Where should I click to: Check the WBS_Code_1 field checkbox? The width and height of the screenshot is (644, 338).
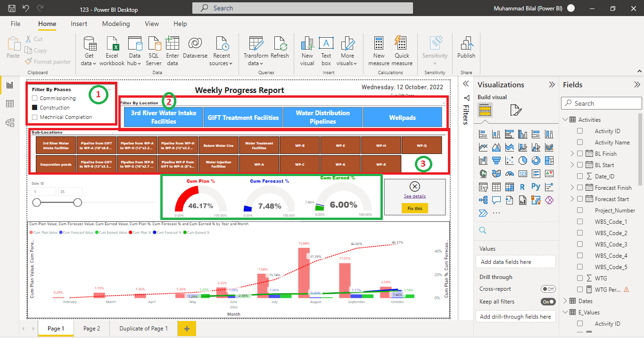(580, 221)
